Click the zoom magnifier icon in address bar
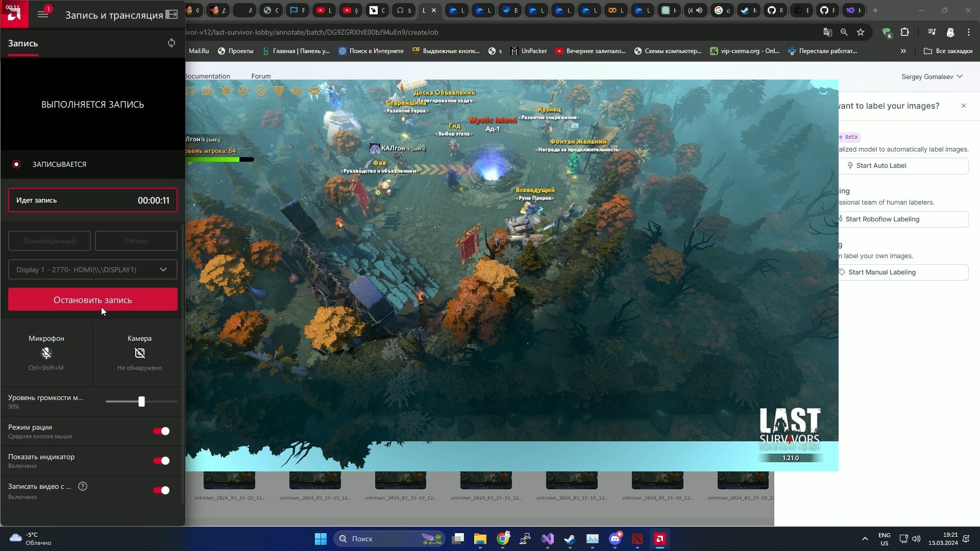 (x=844, y=32)
